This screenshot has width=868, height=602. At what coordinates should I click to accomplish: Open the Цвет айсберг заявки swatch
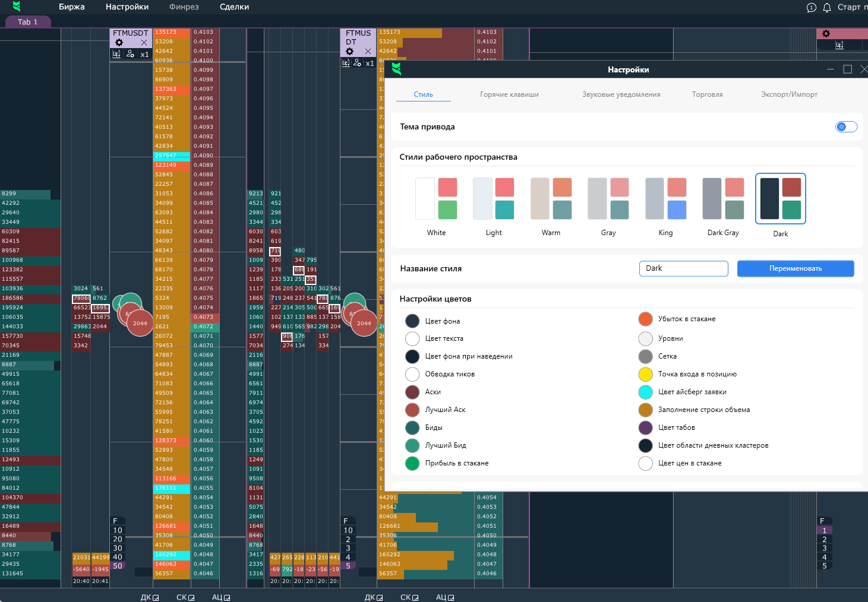646,392
